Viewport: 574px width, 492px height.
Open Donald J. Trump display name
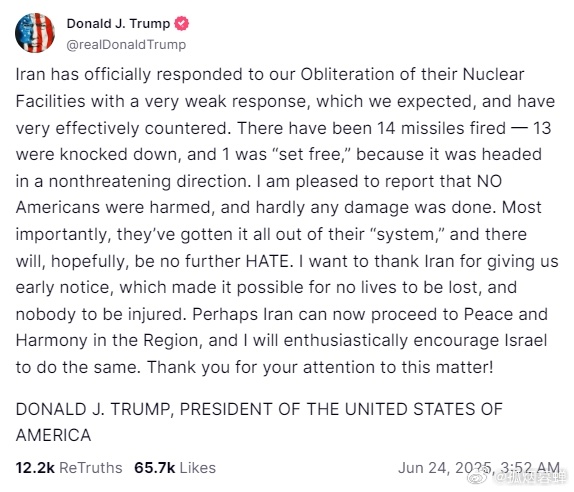click(x=118, y=23)
